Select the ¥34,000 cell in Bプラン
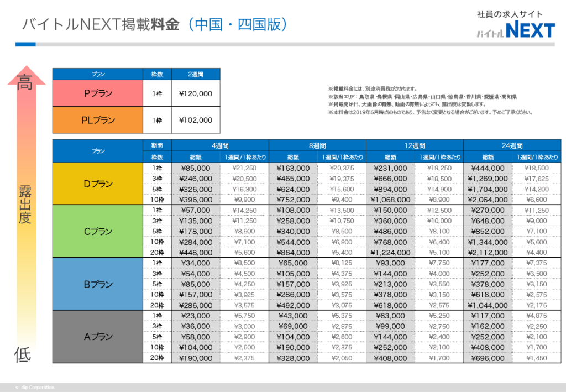Viewport: 566px width, 392px height. point(196,263)
